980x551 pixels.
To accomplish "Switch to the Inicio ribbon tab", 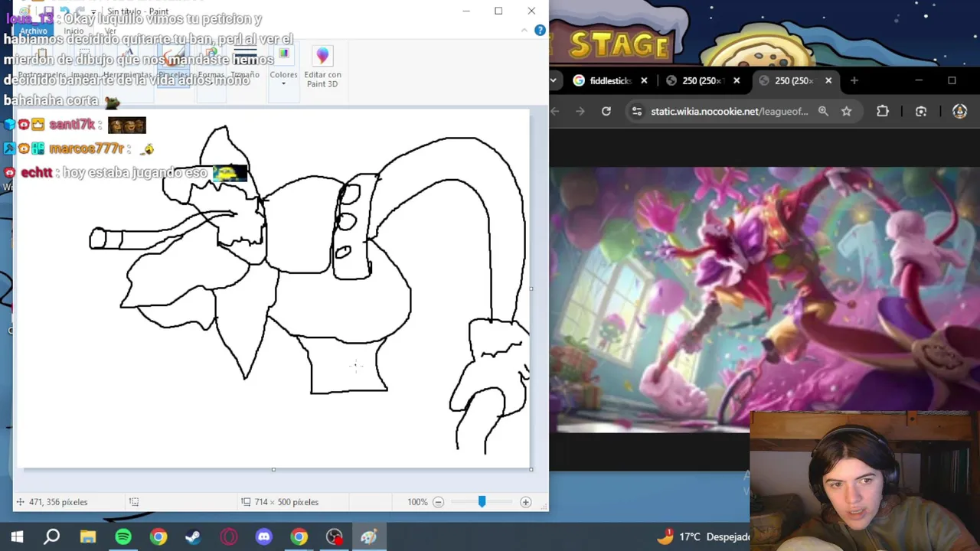I will 73,31.
